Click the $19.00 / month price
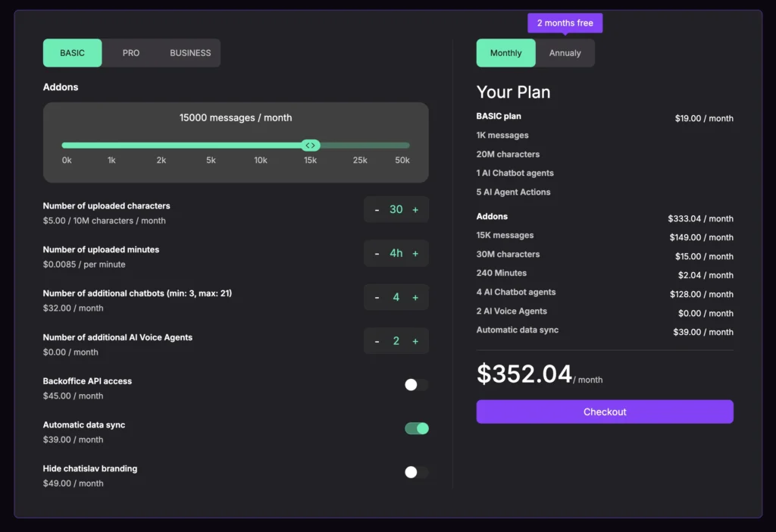 click(x=704, y=118)
